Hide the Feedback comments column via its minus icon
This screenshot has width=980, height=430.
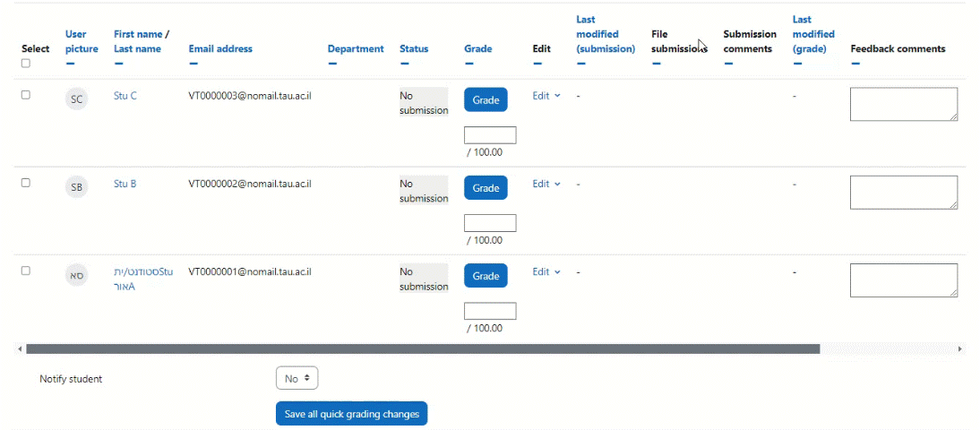[855, 64]
